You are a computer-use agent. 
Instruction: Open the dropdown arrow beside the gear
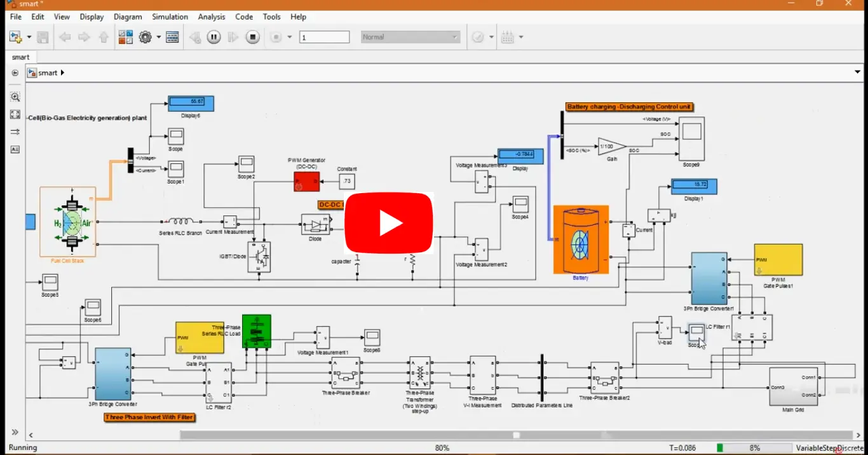[158, 37]
